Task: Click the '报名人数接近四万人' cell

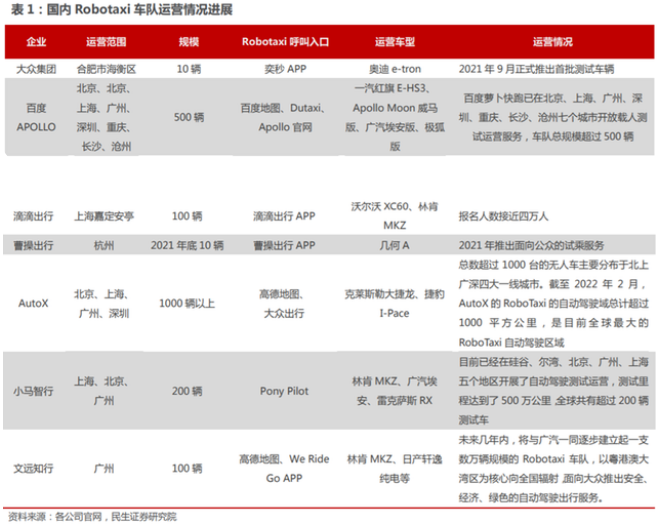Action: (x=503, y=216)
